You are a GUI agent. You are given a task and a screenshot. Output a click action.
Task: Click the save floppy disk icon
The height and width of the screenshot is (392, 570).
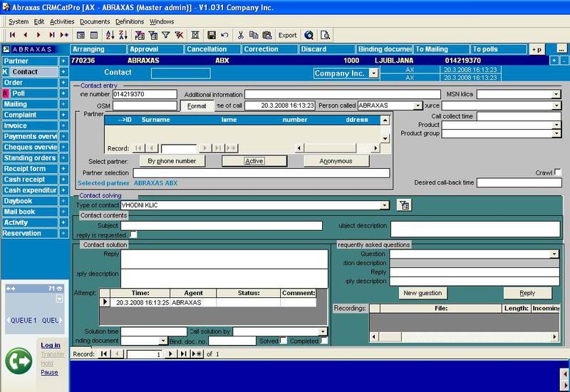pos(211,35)
